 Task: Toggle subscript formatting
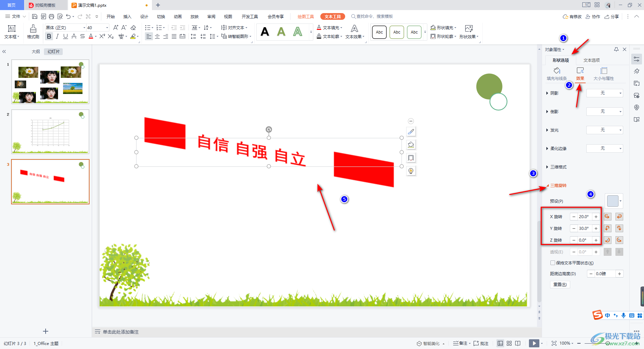[x=111, y=36]
